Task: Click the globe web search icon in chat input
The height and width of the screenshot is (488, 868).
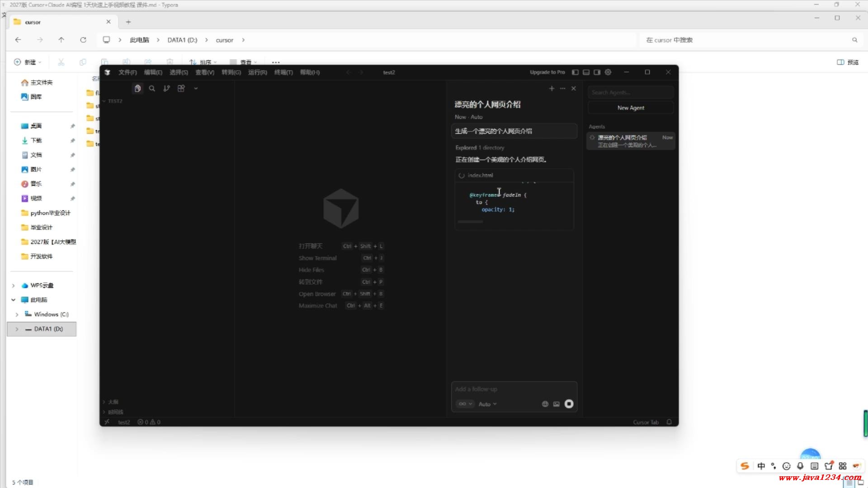Action: click(x=545, y=404)
